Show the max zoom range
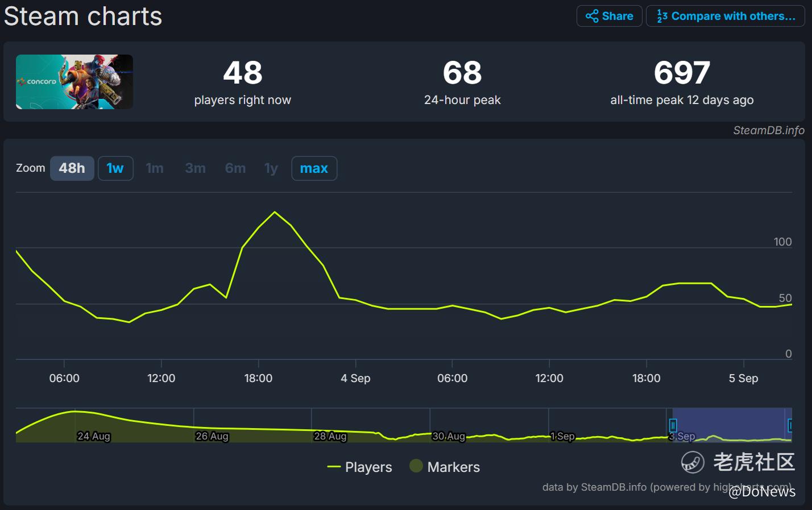Viewport: 812px width, 510px height. coord(314,168)
